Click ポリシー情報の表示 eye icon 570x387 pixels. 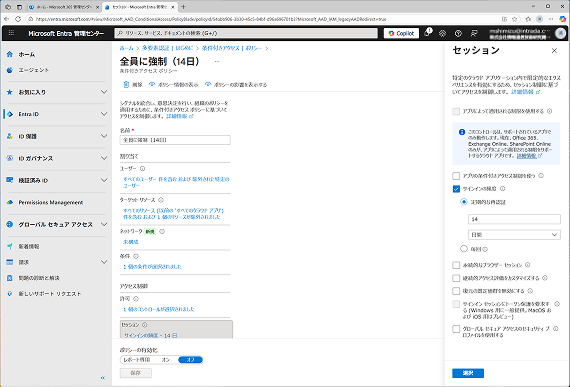(152, 84)
